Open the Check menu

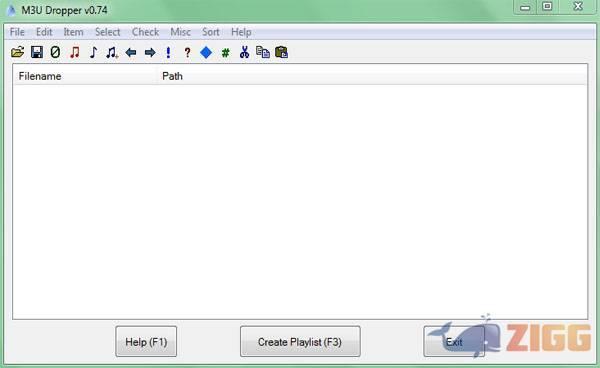pyautogui.click(x=145, y=32)
